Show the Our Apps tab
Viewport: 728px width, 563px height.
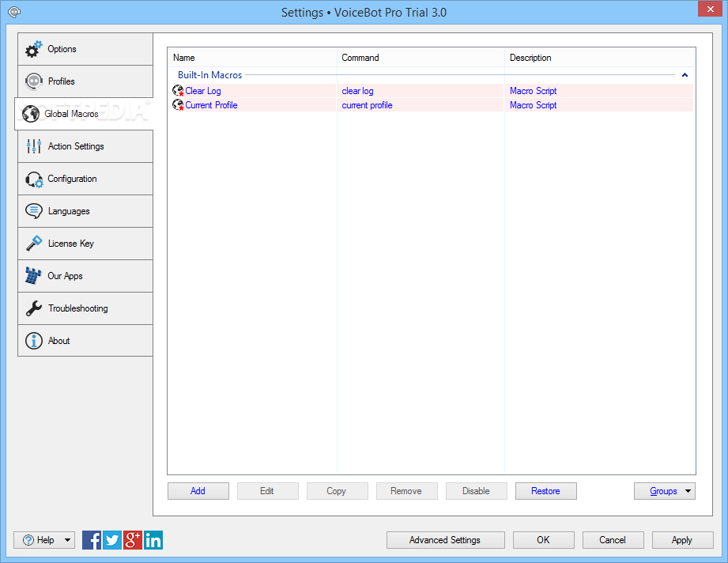pyautogui.click(x=85, y=276)
